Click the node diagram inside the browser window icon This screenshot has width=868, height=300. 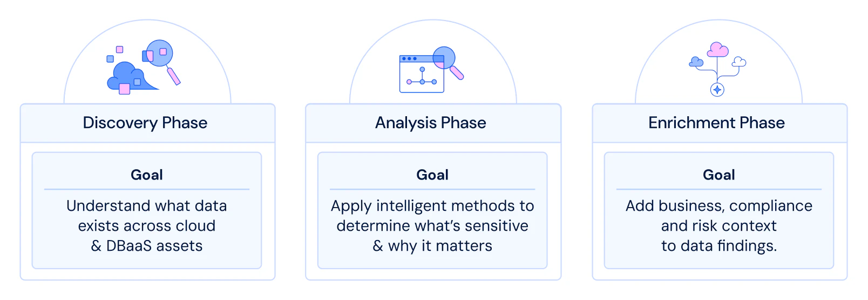(x=422, y=77)
